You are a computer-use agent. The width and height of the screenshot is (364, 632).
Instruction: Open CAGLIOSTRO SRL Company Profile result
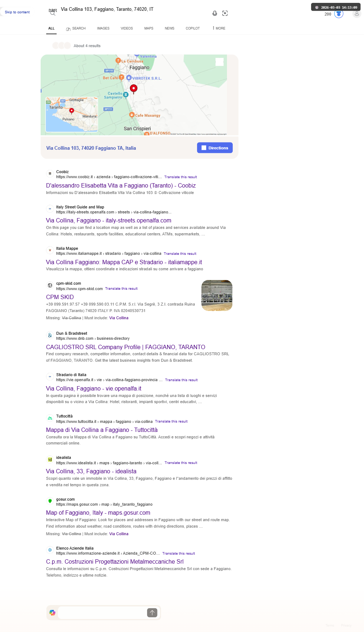point(126,347)
